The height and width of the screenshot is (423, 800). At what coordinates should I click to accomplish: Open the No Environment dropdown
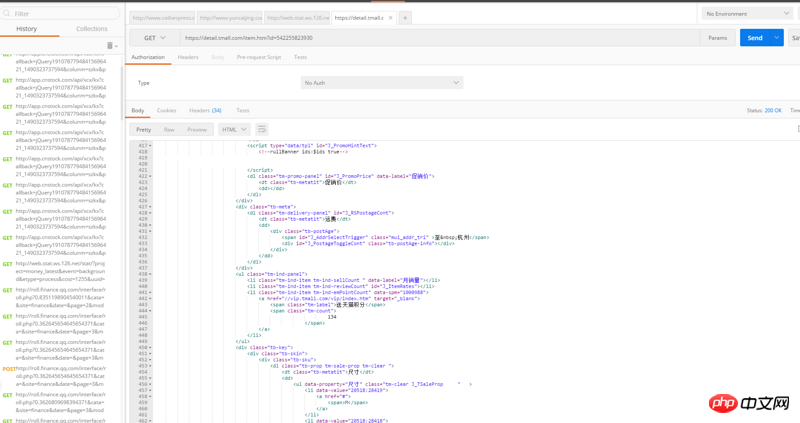[x=747, y=14]
